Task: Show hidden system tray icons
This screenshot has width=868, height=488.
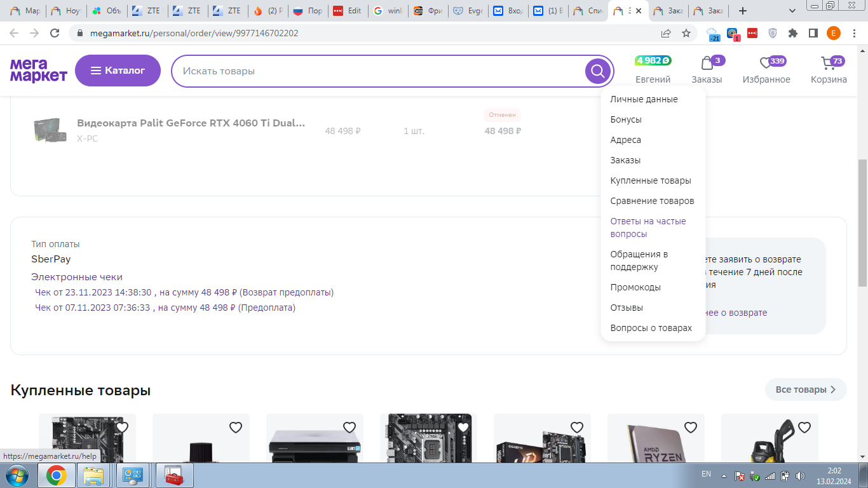Action: pos(723,475)
